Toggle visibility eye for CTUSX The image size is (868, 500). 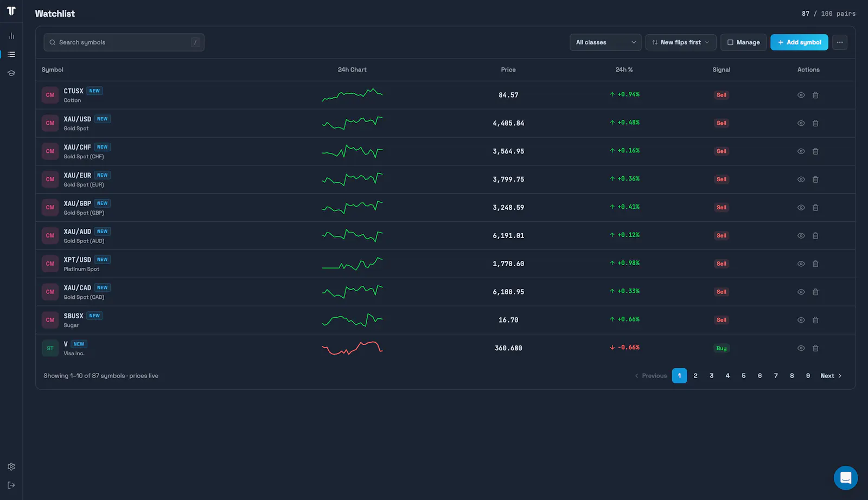coord(801,95)
